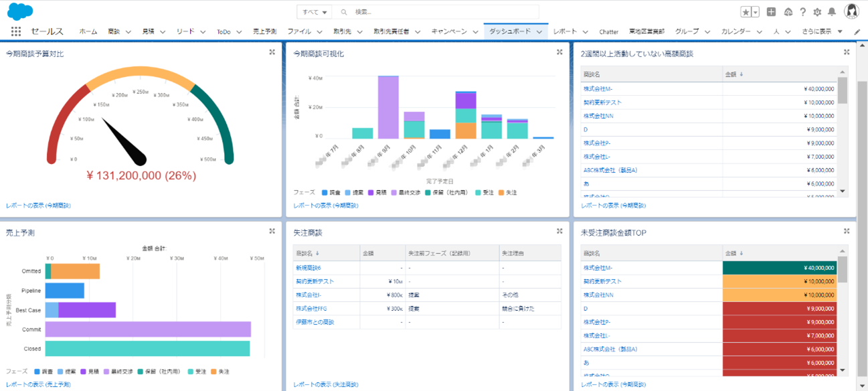The height and width of the screenshot is (391, 868).
Task: Click the notification bell icon
Action: pyautogui.click(x=832, y=11)
